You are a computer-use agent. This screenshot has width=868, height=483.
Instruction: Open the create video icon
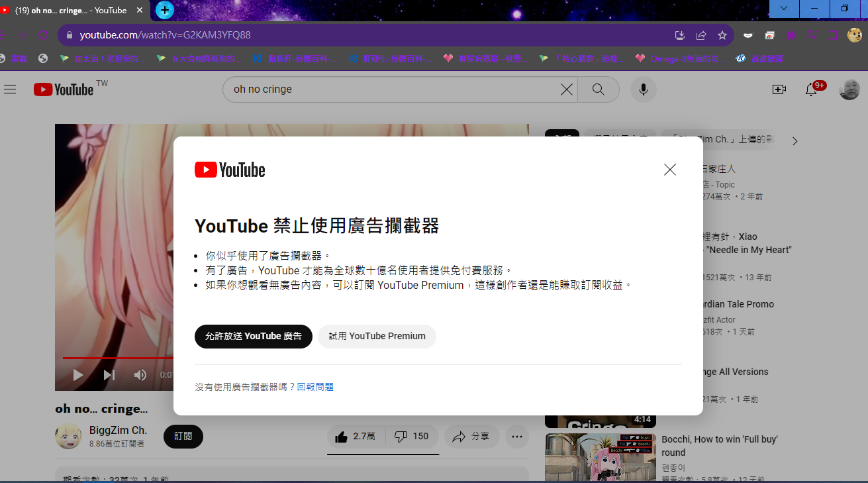(779, 89)
